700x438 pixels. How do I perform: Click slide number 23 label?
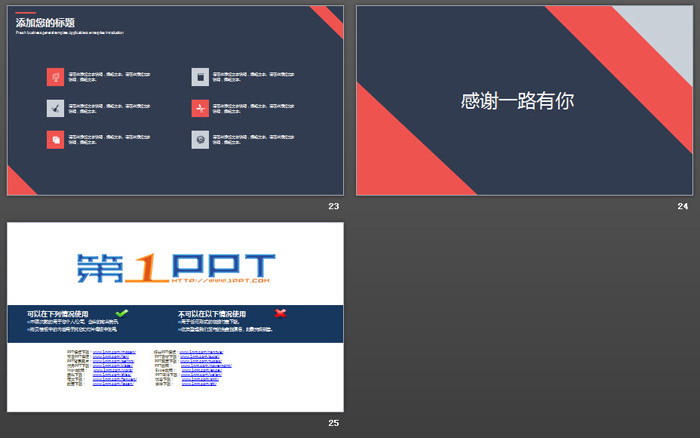pos(333,206)
